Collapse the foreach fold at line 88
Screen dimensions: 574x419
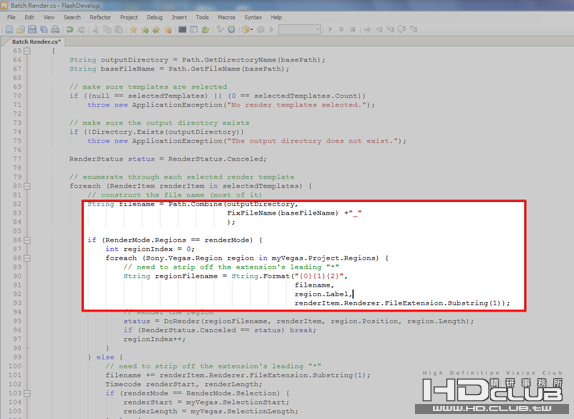pyautogui.click(x=27, y=258)
